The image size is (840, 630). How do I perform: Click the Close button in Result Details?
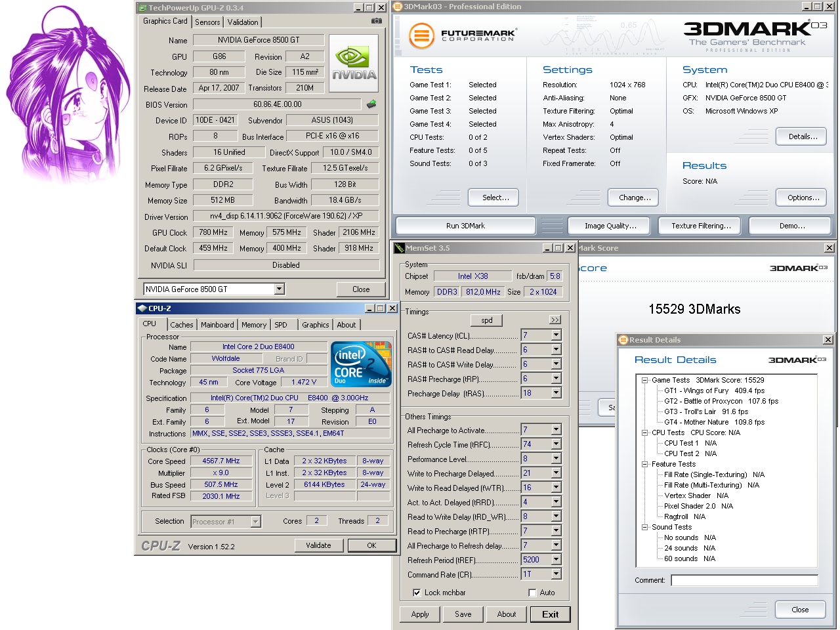pyautogui.click(x=800, y=610)
